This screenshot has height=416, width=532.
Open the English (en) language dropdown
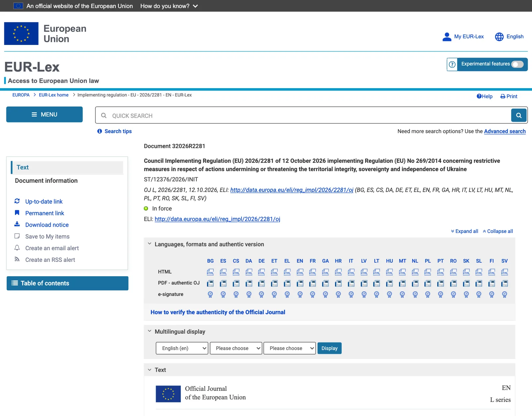pyautogui.click(x=182, y=348)
